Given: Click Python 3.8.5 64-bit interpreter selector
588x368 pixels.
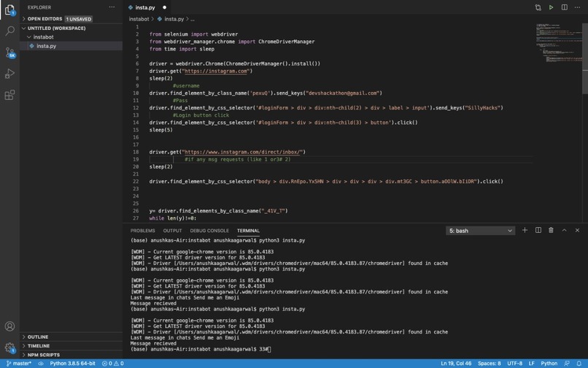Looking at the screenshot, I should [x=72, y=364].
